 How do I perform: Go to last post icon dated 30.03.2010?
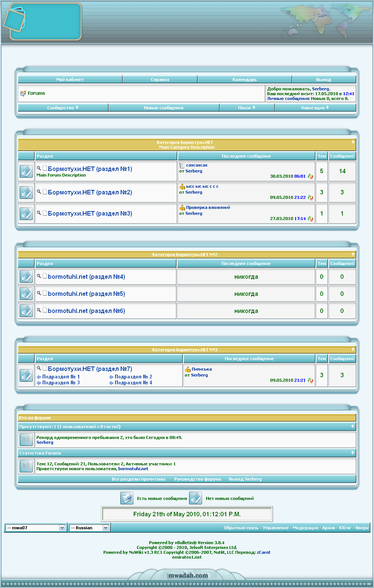pos(310,177)
